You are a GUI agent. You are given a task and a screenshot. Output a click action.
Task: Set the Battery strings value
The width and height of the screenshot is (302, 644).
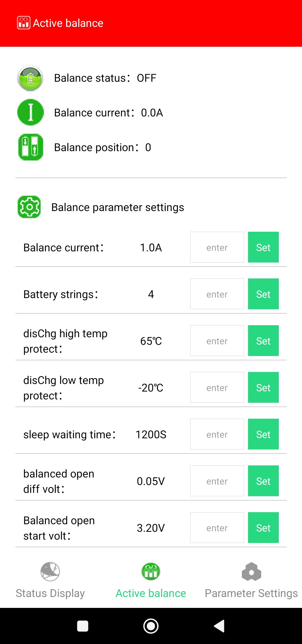click(x=263, y=294)
